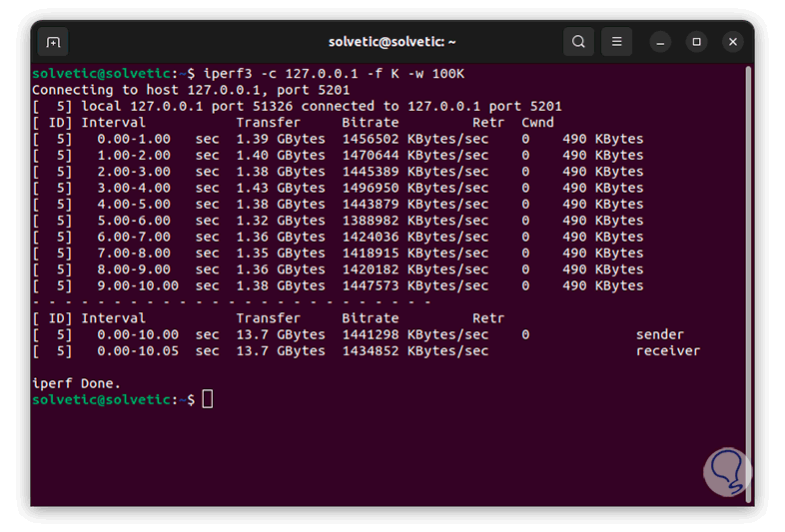The height and width of the screenshot is (532, 785).
Task: Click the first Transfer column header
Action: [x=269, y=123]
